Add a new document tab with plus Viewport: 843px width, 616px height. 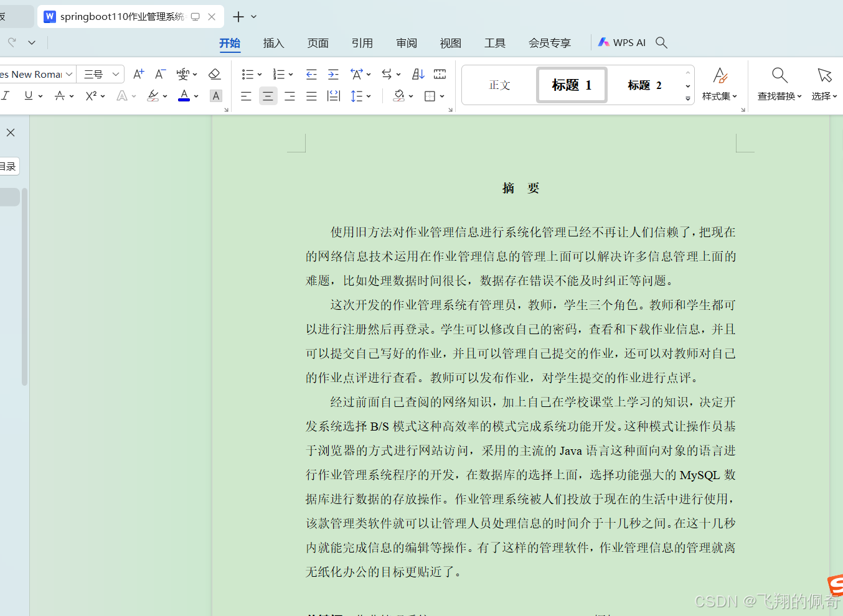[238, 17]
